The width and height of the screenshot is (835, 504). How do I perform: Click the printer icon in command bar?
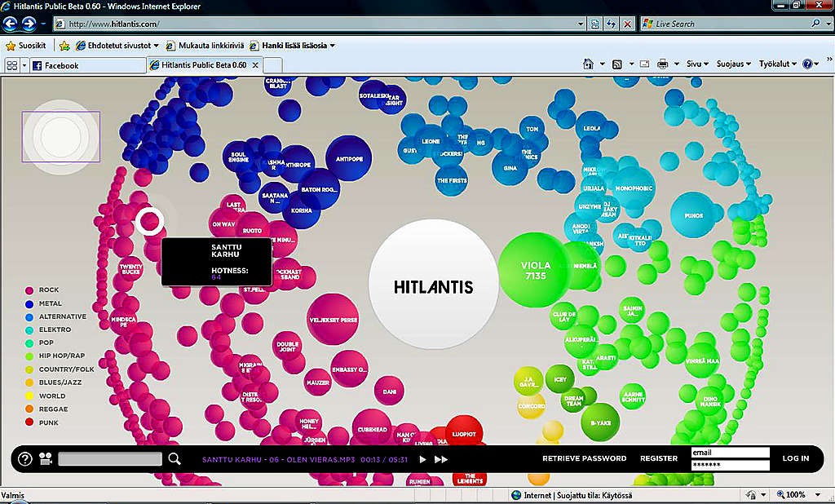point(662,64)
